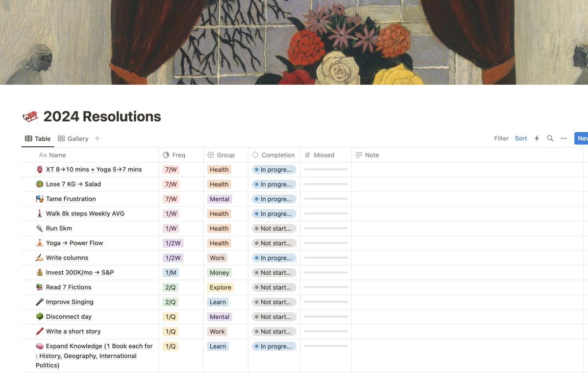Click the Missed progress bar for Lose 7 KG

(x=326, y=184)
